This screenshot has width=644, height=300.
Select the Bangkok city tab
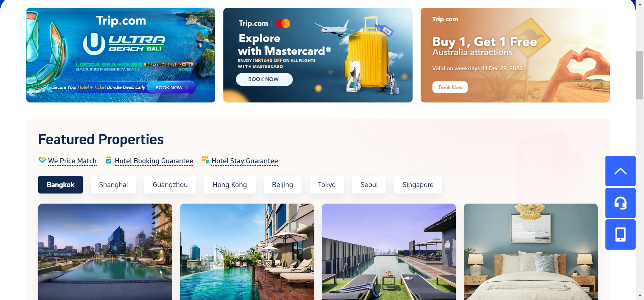[60, 185]
